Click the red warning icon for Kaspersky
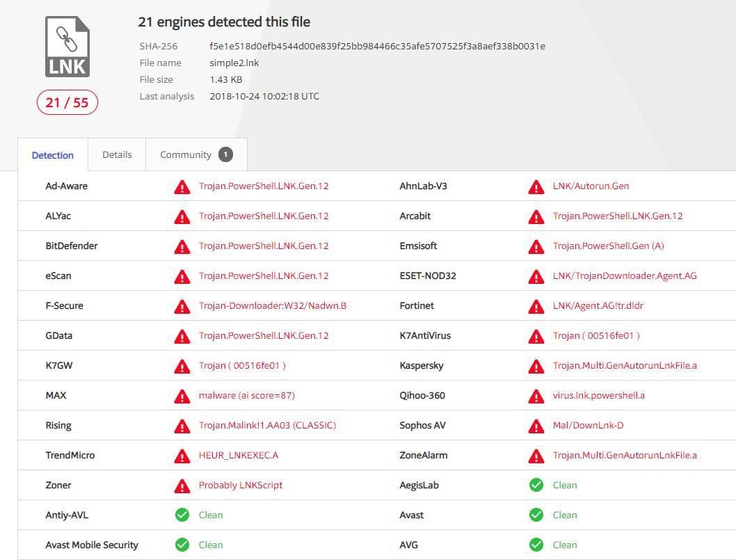 (x=536, y=366)
